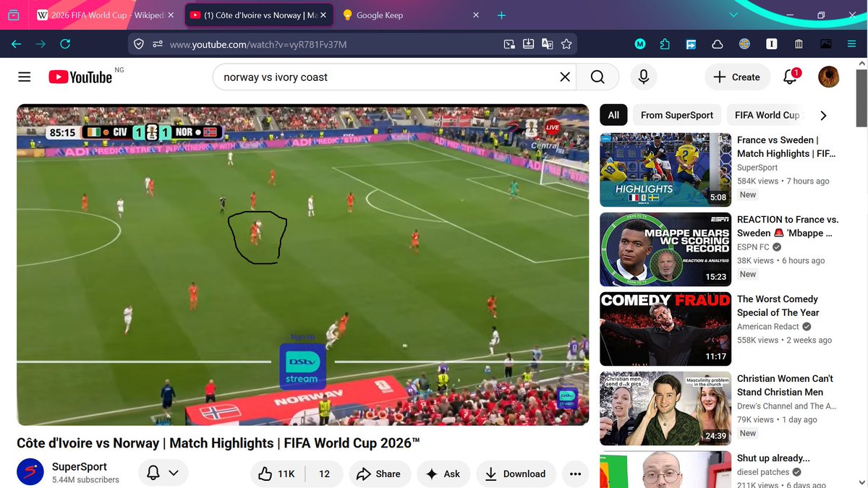Screen dimensions: 868x488
Task: Download the video
Action: 516,474
